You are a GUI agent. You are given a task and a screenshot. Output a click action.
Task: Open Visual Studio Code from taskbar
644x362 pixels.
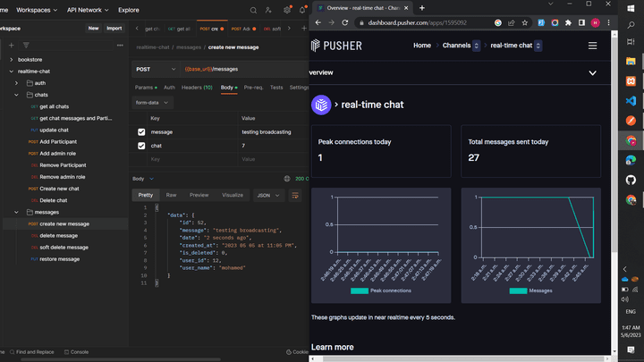tap(631, 100)
